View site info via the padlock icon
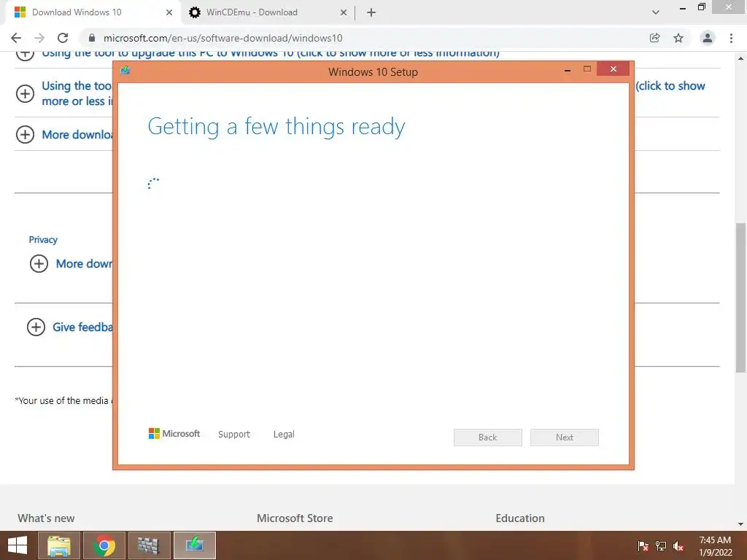The height and width of the screenshot is (560, 747). pyautogui.click(x=92, y=38)
